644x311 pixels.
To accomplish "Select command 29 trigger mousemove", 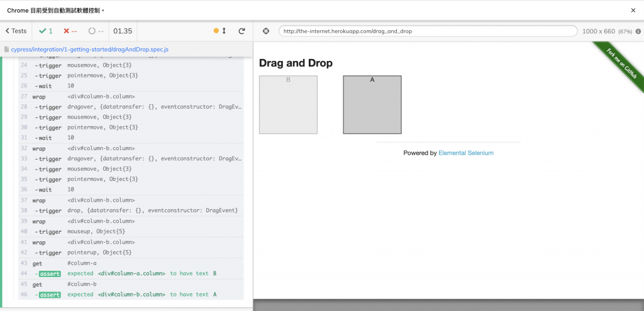I will pos(131,117).
